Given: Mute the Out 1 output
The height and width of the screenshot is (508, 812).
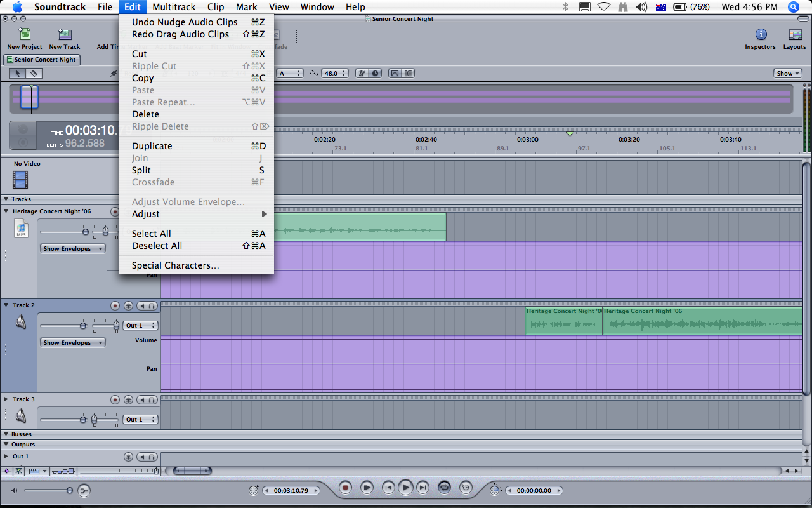Looking at the screenshot, I should pyautogui.click(x=143, y=457).
